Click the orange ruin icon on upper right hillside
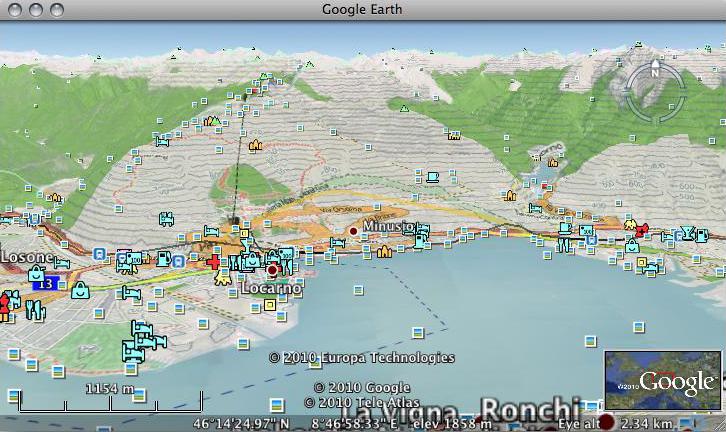Image resolution: width=726 pixels, height=432 pixels. [x=454, y=135]
